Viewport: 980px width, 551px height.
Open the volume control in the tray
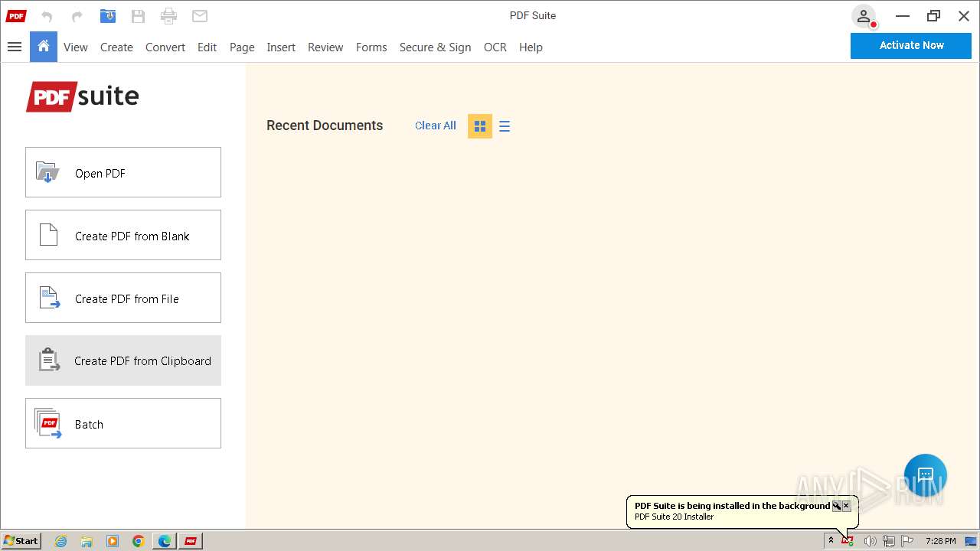[870, 541]
